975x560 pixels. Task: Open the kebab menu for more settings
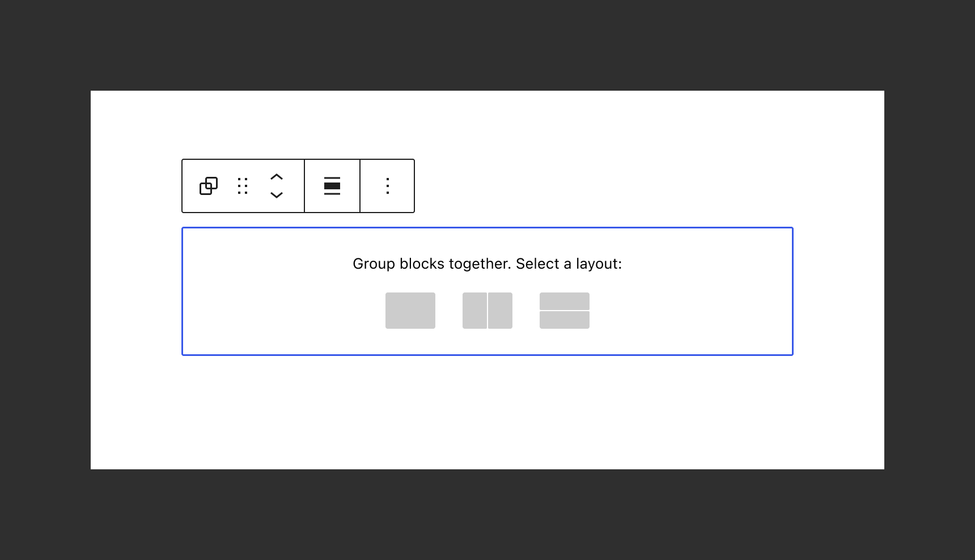[x=387, y=186]
